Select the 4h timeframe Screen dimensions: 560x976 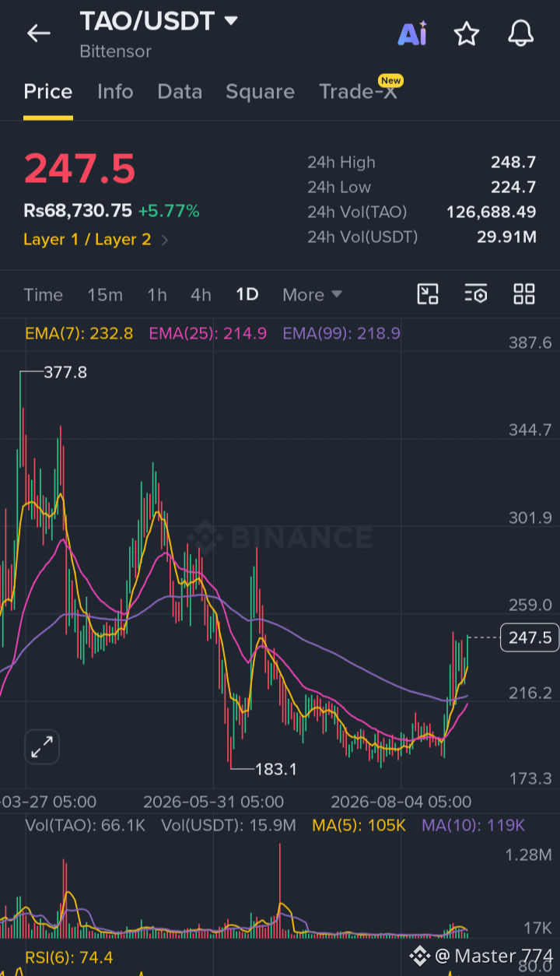point(201,295)
